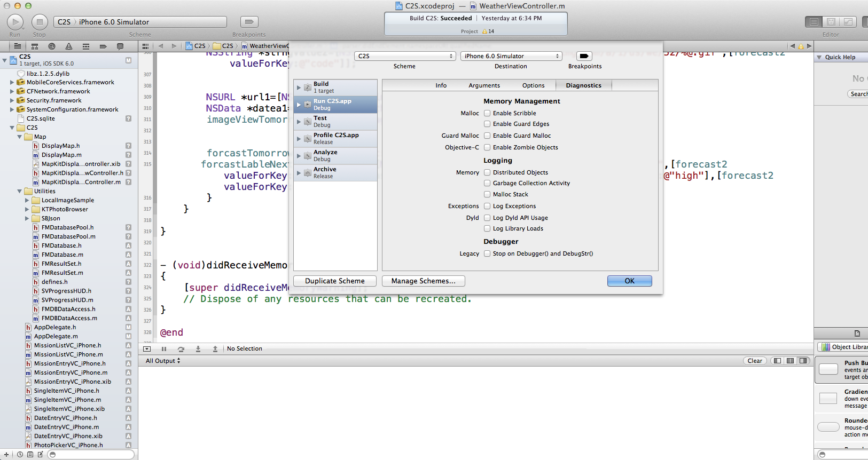This screenshot has width=868, height=460.
Task: Click Manage Schemes... button
Action: coord(424,281)
